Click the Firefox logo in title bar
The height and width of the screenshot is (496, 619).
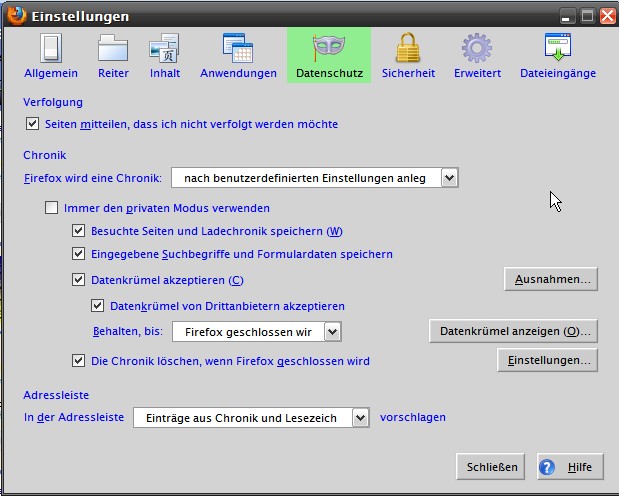(16, 15)
